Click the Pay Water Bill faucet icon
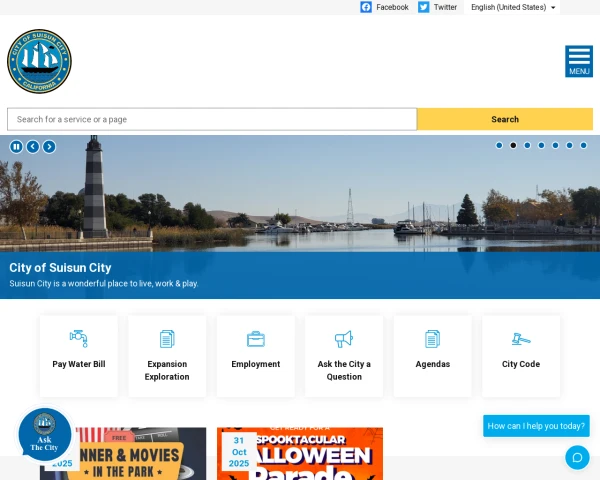This screenshot has width=600, height=480. click(x=78, y=339)
